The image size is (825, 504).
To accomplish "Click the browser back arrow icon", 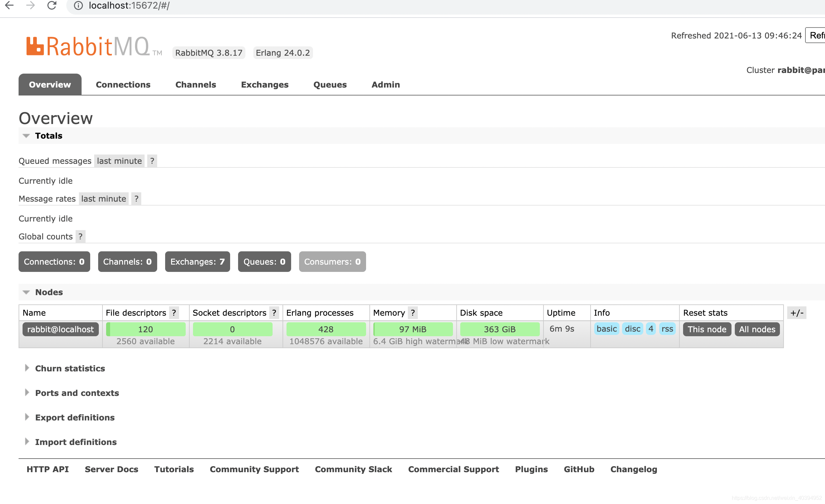I will (x=9, y=5).
